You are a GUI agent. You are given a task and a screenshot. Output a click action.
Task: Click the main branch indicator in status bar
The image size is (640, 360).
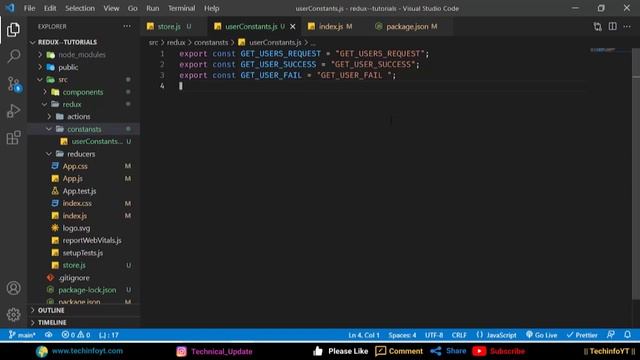(22, 335)
